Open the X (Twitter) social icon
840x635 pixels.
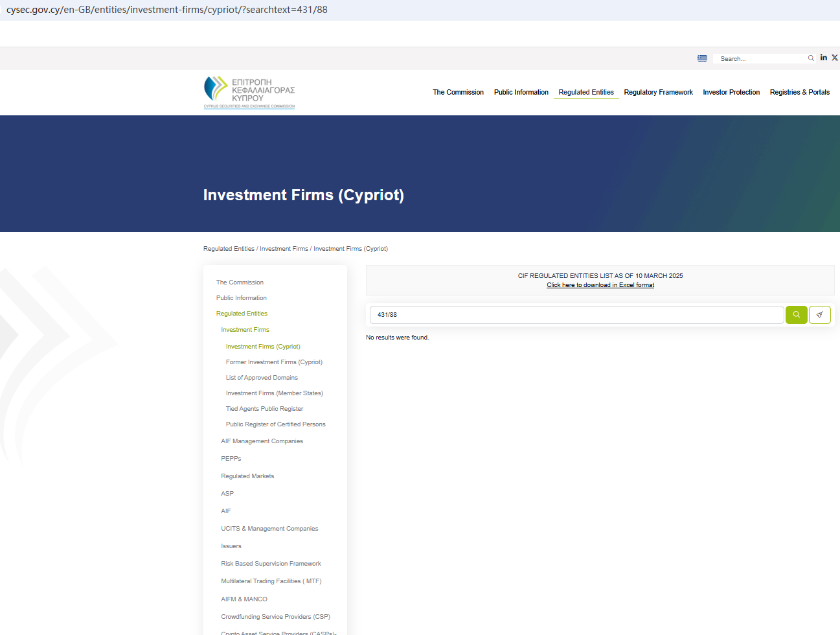[x=835, y=58]
